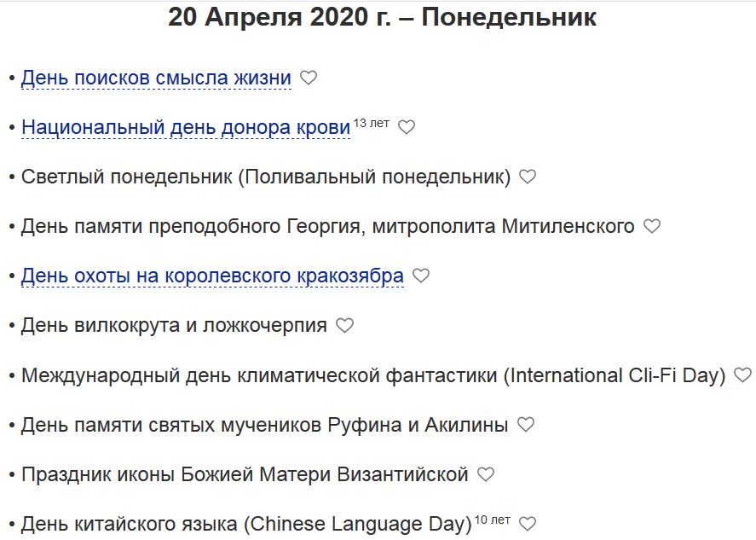Click Светлый понедельник holiday text
756x540 pixels.
pyautogui.click(x=266, y=177)
